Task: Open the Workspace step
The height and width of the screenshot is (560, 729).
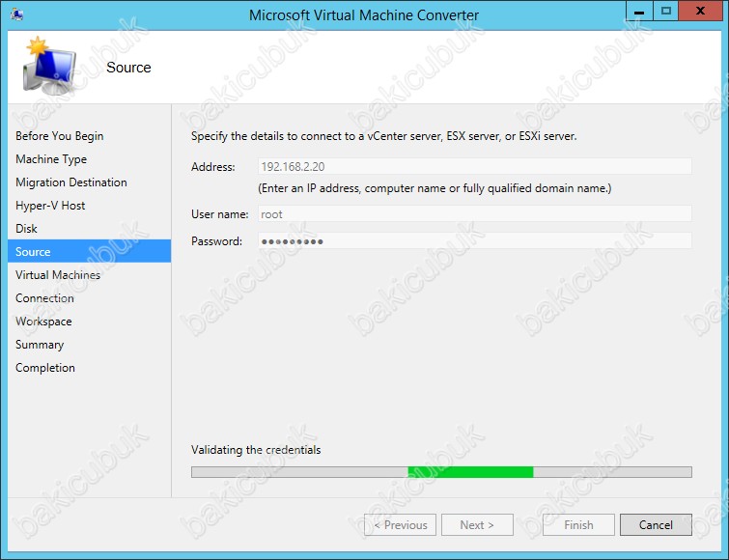Action: pos(43,322)
